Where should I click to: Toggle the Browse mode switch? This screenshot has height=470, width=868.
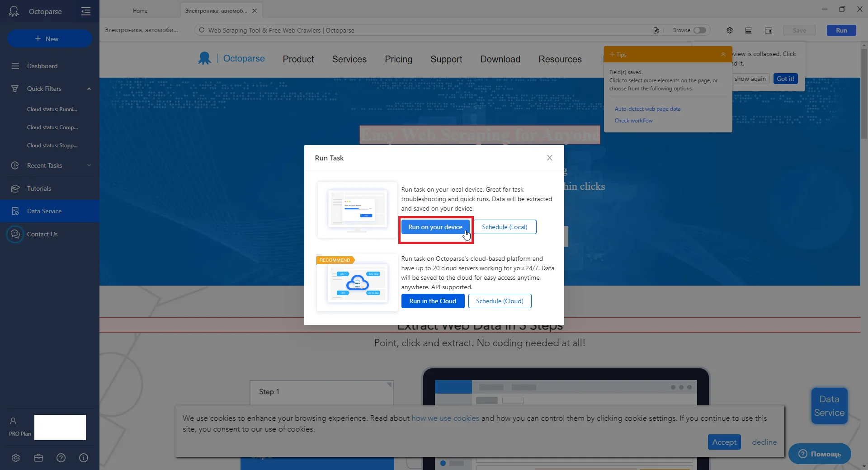tap(700, 30)
